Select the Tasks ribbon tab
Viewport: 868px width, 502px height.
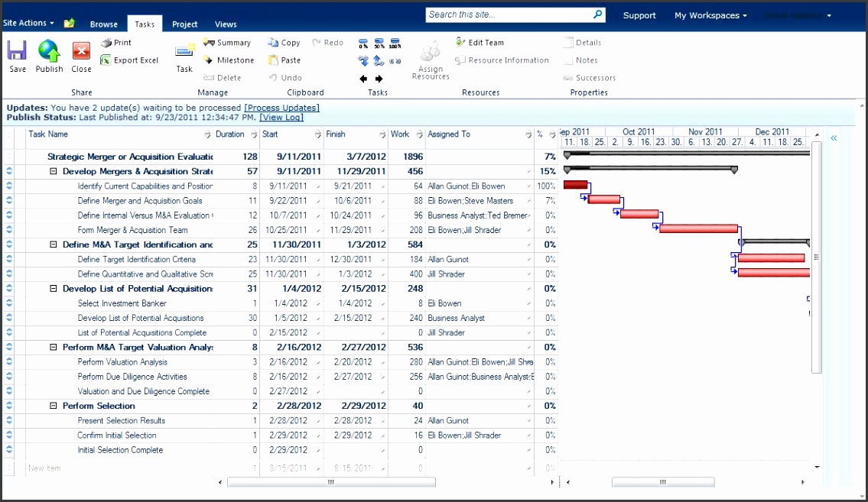click(145, 24)
